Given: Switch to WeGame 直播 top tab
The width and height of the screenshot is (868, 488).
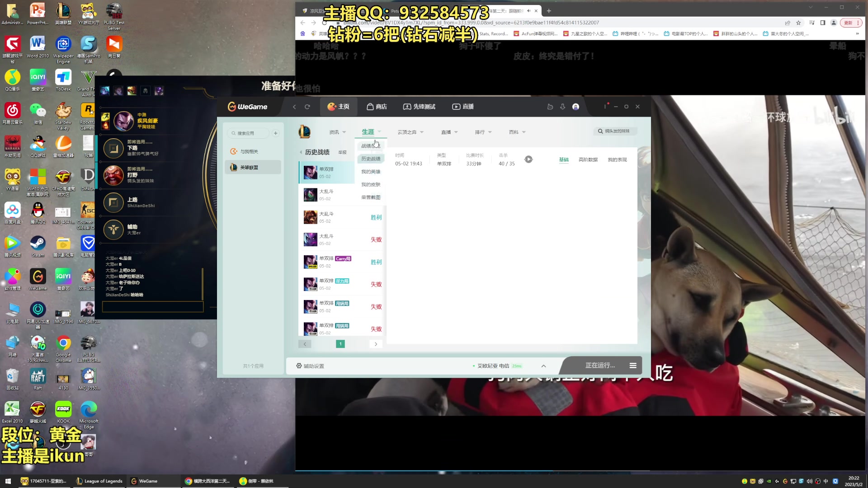Looking at the screenshot, I should click(x=463, y=107).
